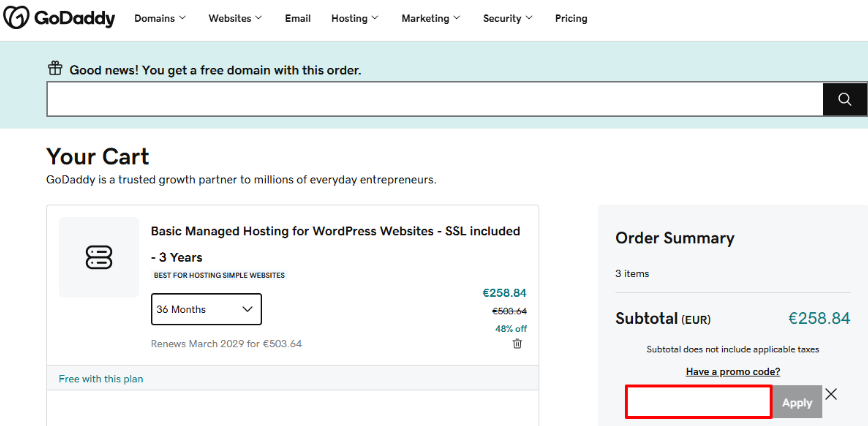Open the Domains menu
This screenshot has height=426, width=868.
coord(160,18)
